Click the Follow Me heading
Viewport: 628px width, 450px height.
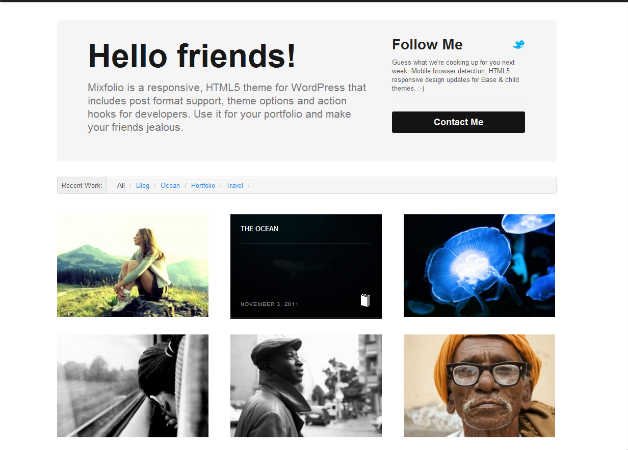(x=427, y=44)
